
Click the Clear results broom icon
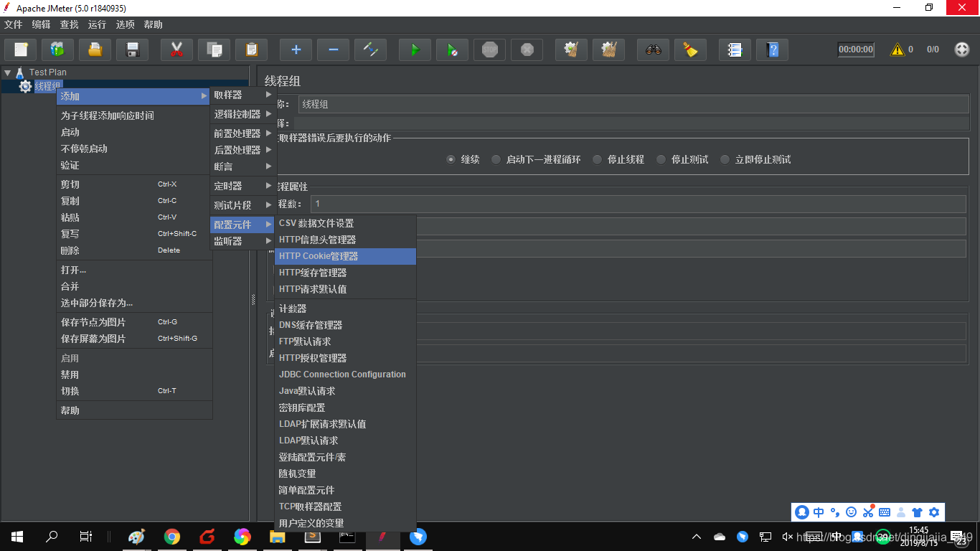click(571, 50)
